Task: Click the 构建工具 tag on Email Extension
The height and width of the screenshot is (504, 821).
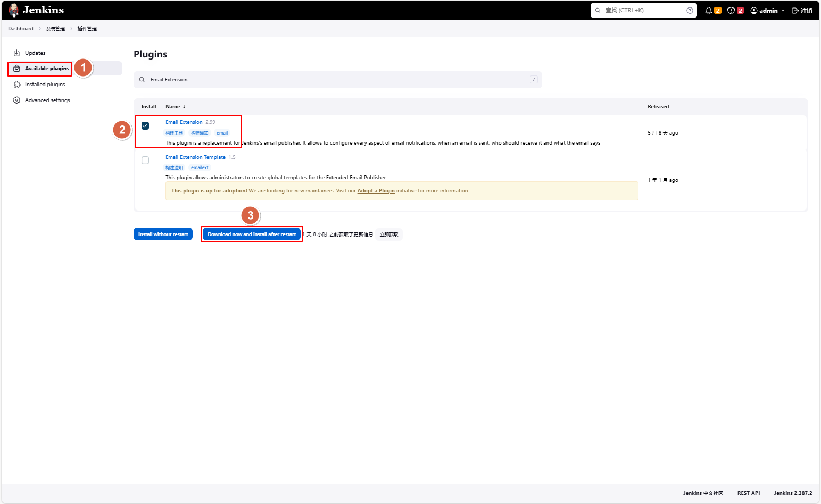Action: (x=174, y=133)
